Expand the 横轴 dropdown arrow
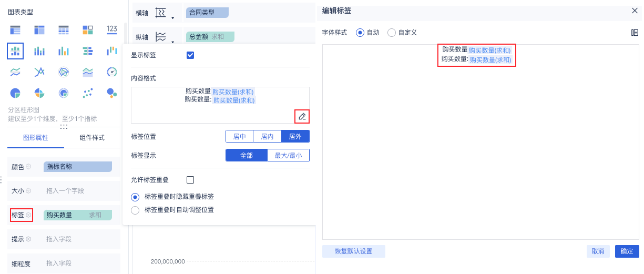This screenshot has height=274, width=644. click(172, 18)
